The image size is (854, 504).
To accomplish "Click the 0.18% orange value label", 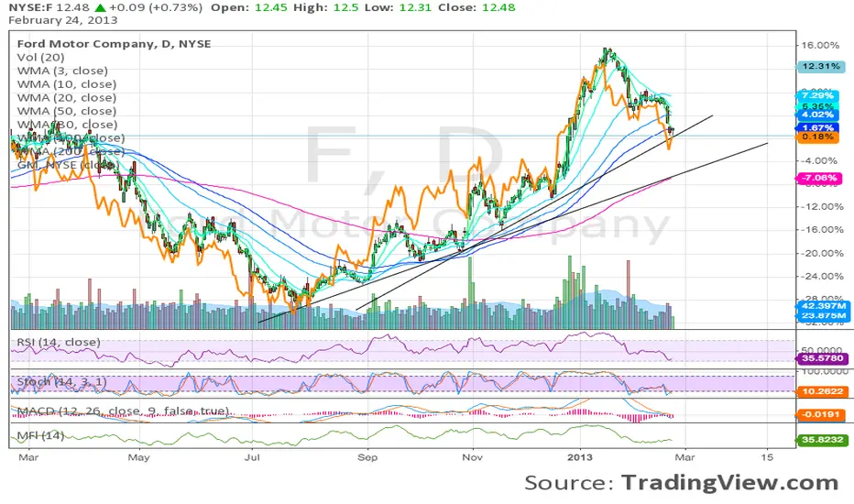I will pyautogui.click(x=817, y=137).
